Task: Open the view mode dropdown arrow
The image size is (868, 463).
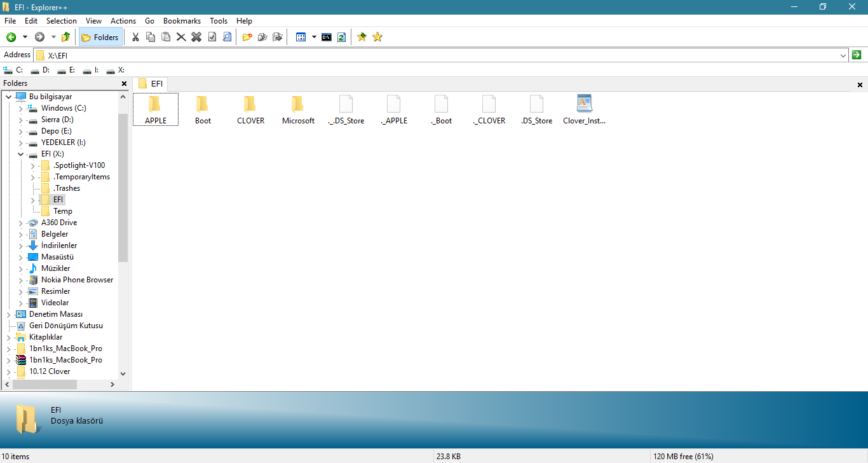Action: [x=313, y=37]
